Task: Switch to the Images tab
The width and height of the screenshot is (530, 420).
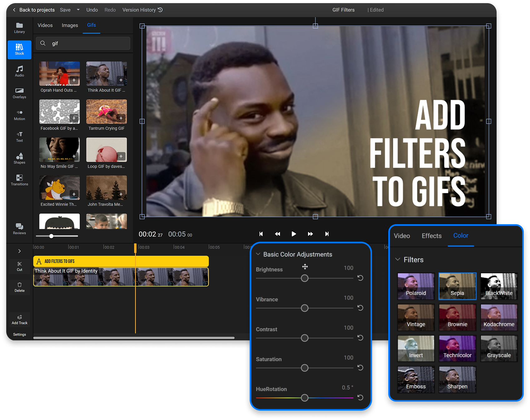Action: [70, 25]
